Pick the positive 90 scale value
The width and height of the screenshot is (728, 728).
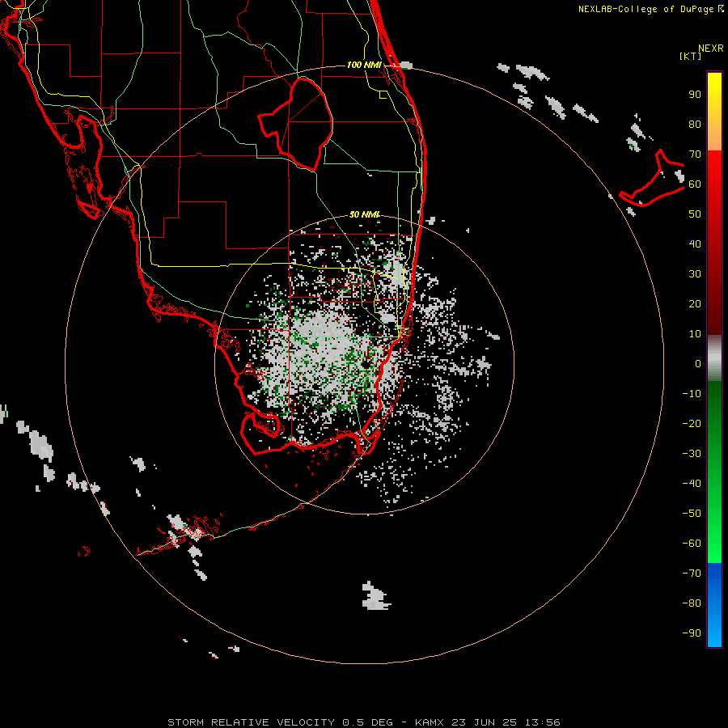(x=695, y=95)
